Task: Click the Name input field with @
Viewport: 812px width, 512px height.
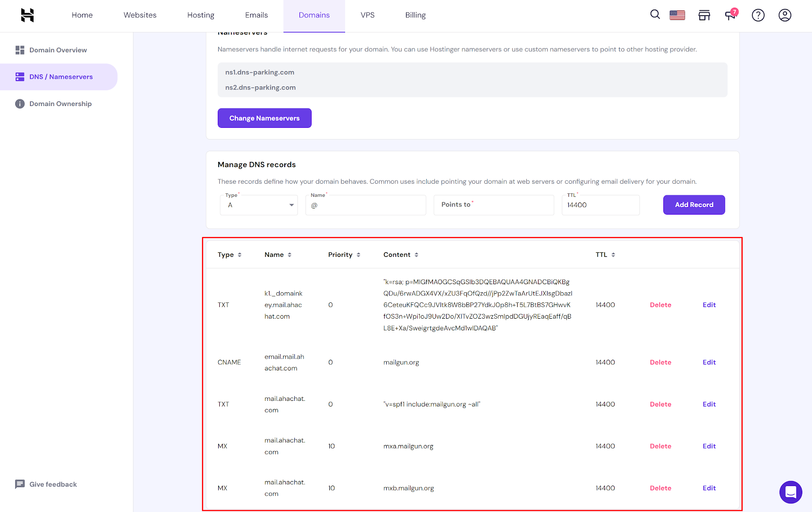Action: [365, 205]
